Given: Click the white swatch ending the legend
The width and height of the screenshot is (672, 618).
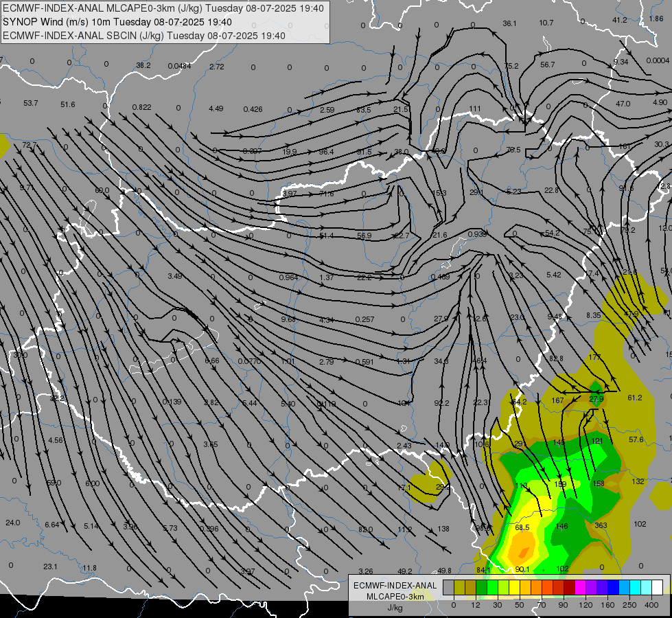Looking at the screenshot, I should (x=657, y=587).
